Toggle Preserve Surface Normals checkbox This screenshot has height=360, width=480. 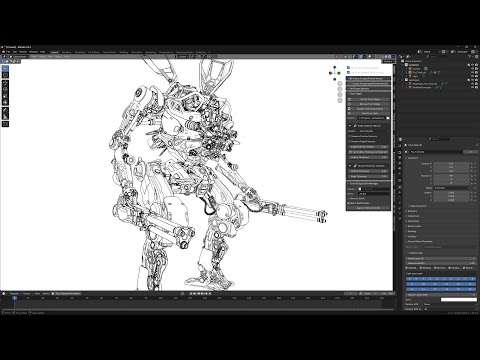point(349,136)
